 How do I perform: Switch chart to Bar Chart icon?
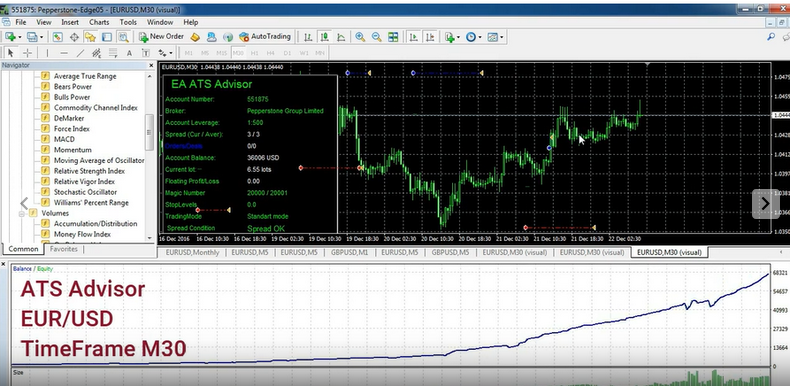(308, 37)
